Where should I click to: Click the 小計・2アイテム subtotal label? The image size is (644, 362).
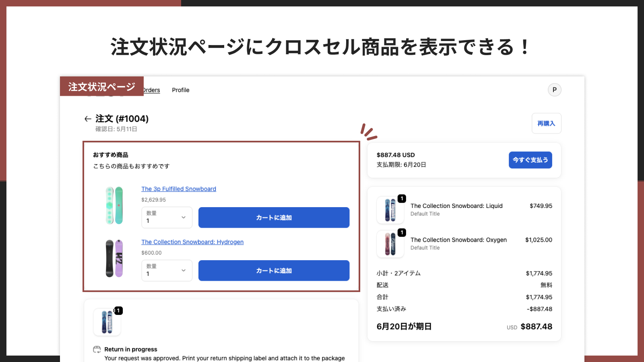[x=398, y=273]
